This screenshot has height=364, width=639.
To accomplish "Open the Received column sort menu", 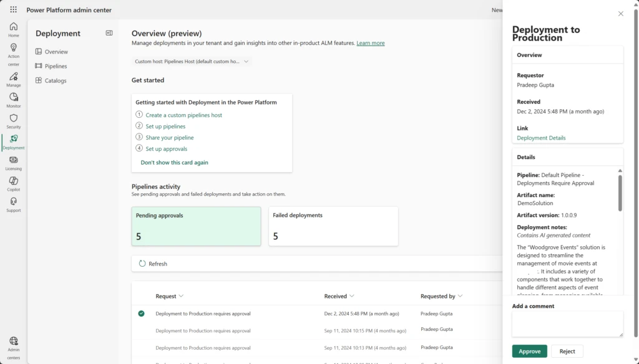I will (x=339, y=296).
